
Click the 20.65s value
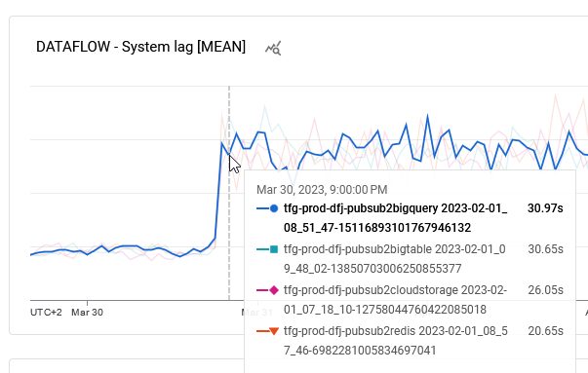click(546, 331)
